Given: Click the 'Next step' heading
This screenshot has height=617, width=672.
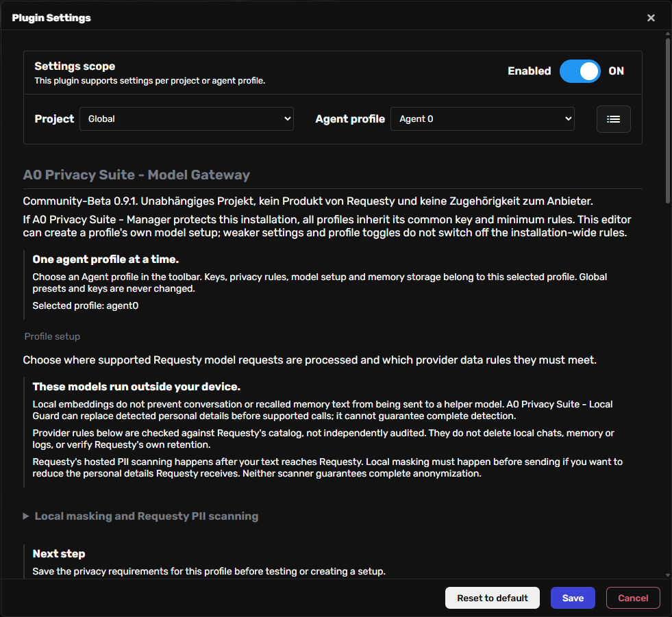Looking at the screenshot, I should (59, 553).
